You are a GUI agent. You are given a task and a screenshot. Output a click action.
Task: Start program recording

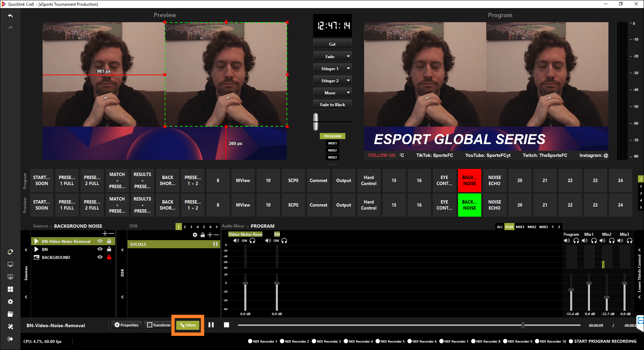603,341
